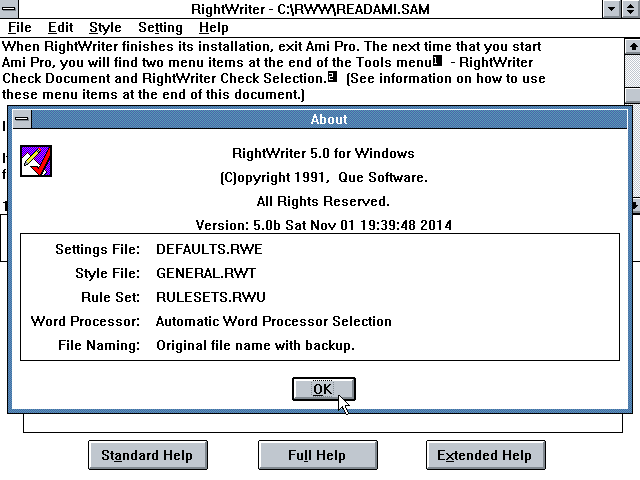Open the Setting menu

pyautogui.click(x=160, y=28)
